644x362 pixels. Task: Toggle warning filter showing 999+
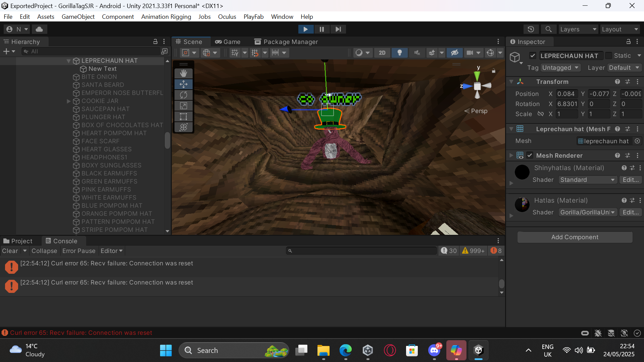pyautogui.click(x=473, y=251)
